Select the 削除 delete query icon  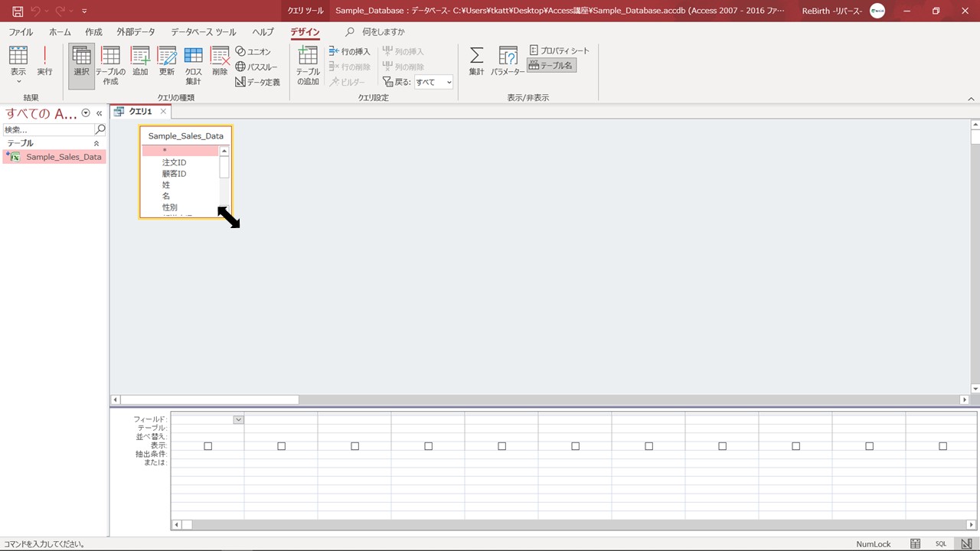220,61
